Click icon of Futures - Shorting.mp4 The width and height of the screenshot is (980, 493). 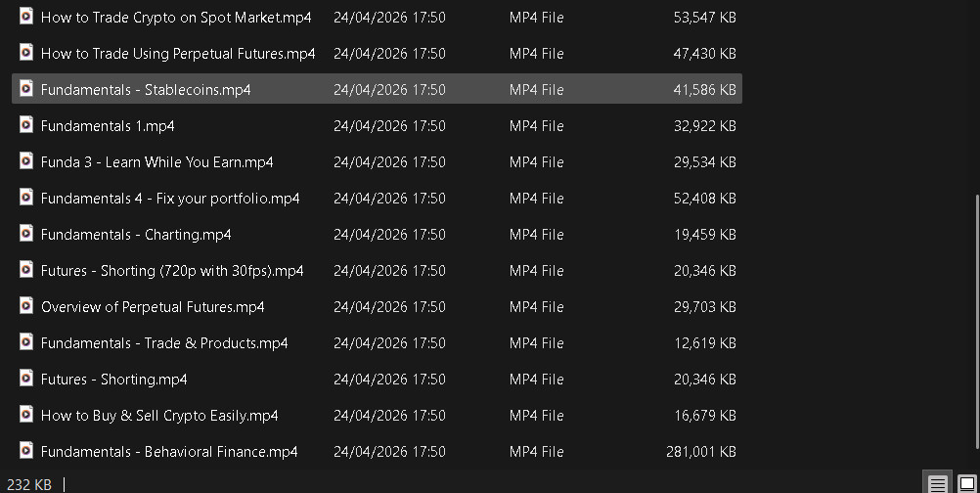(x=26, y=379)
